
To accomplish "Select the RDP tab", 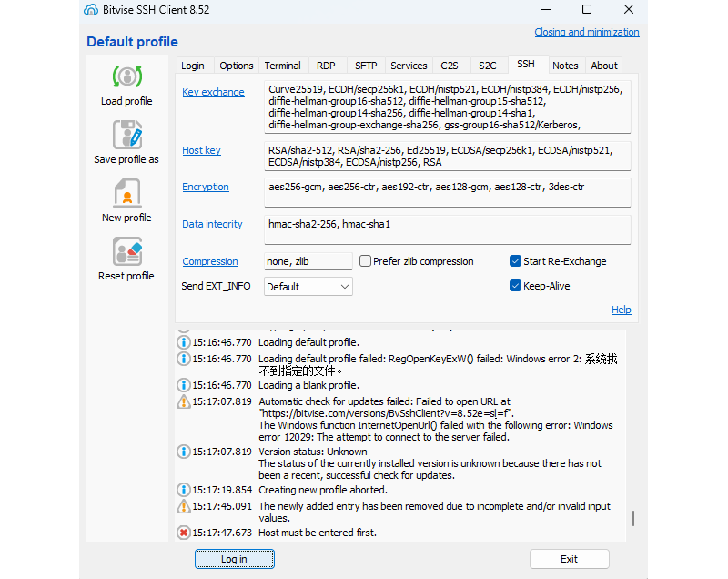I will [326, 66].
